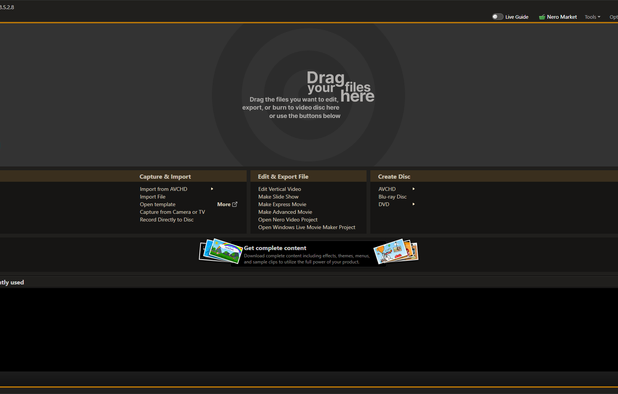Click the Create Disc header
This screenshot has height=394, width=618.
394,177
